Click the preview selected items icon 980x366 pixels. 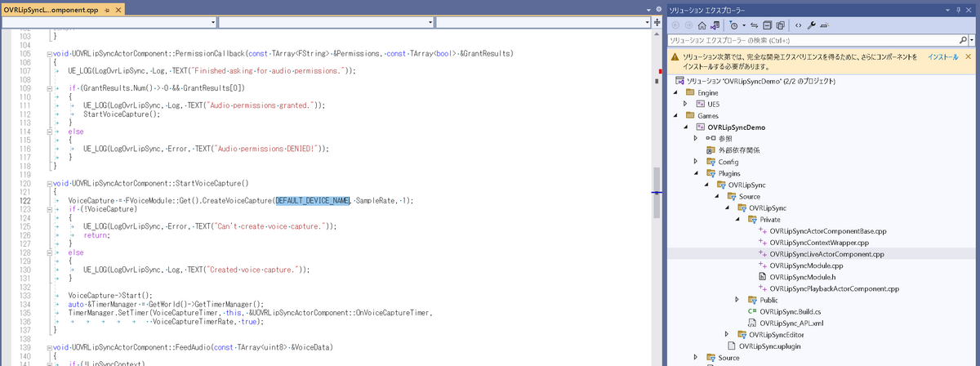[826, 25]
